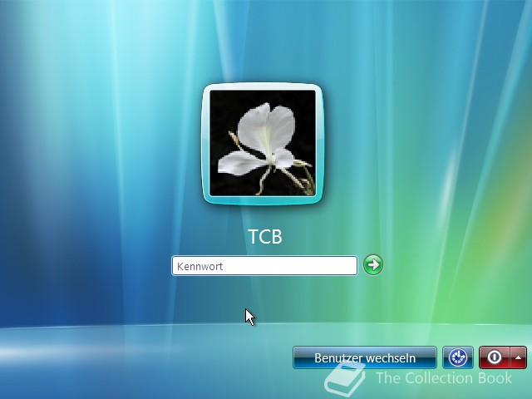
Task: Select the TCB flower account picture
Action: pos(263,144)
